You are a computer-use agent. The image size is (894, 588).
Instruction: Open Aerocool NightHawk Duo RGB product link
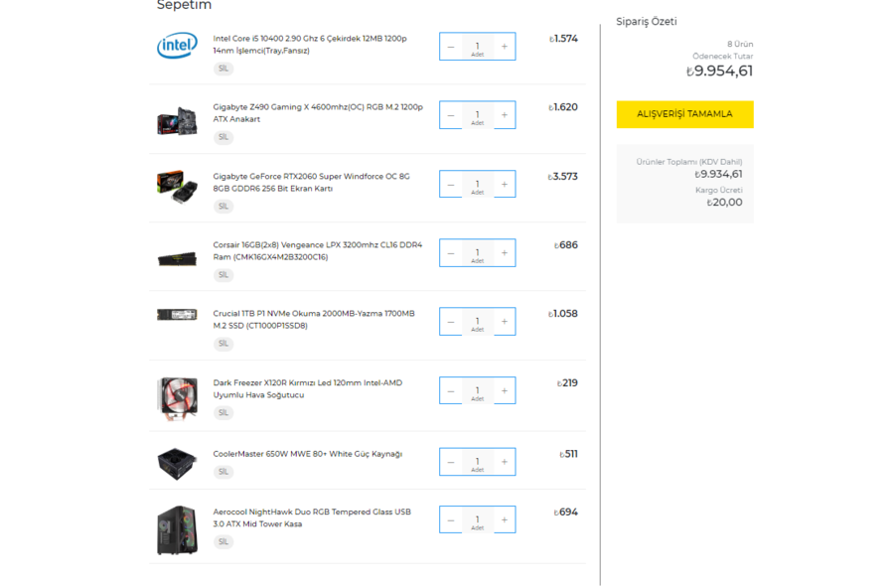[312, 517]
